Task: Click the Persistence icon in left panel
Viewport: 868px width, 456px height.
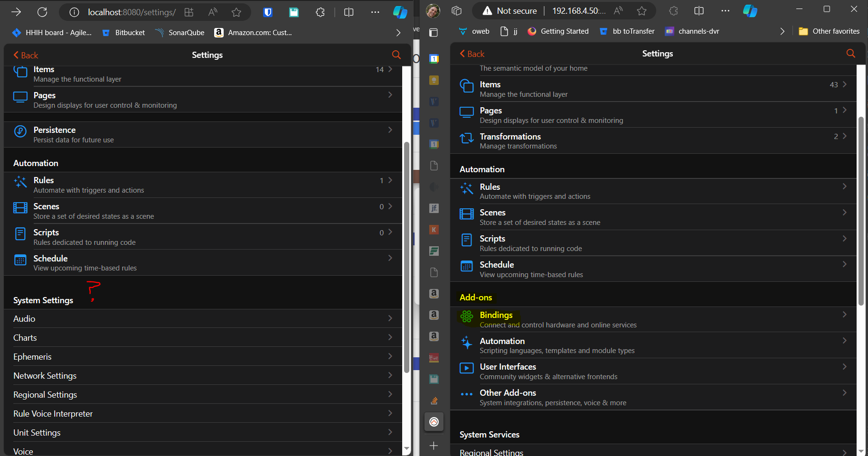Action: [20, 131]
